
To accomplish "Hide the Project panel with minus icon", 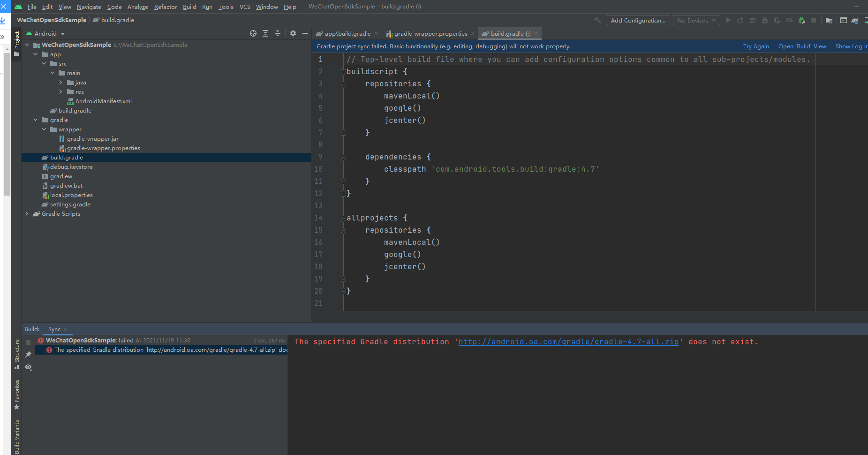I will pyautogui.click(x=305, y=33).
